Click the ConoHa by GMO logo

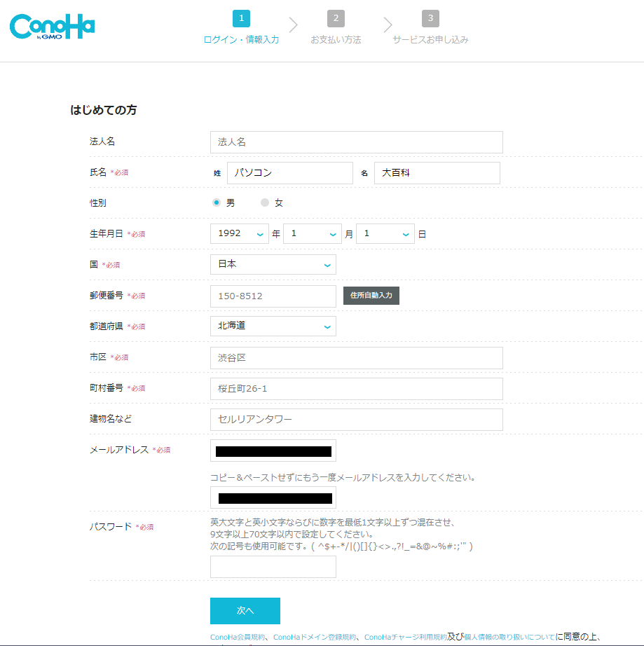52,27
